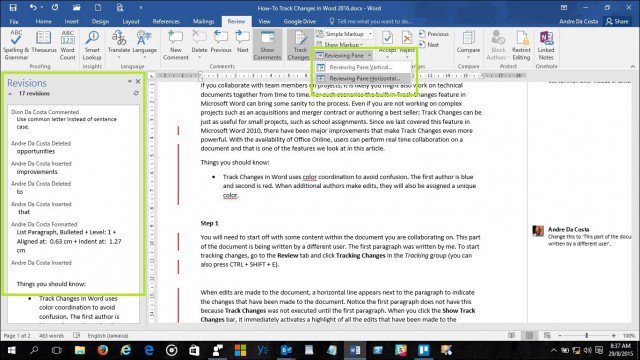The height and width of the screenshot is (360, 640).
Task: Click zoom out minus button
Action: click(560, 335)
